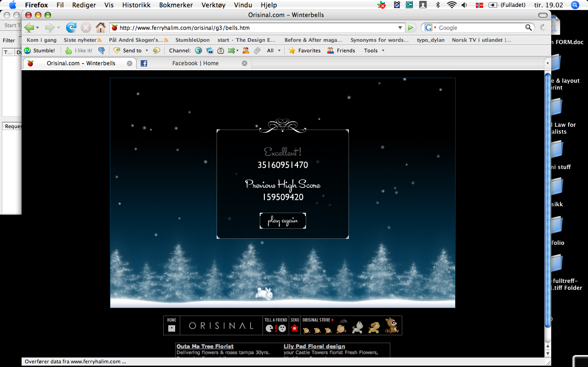Click the white cat in Orisinal Store
Image resolution: width=588 pixels, height=367 pixels.
[x=358, y=327]
